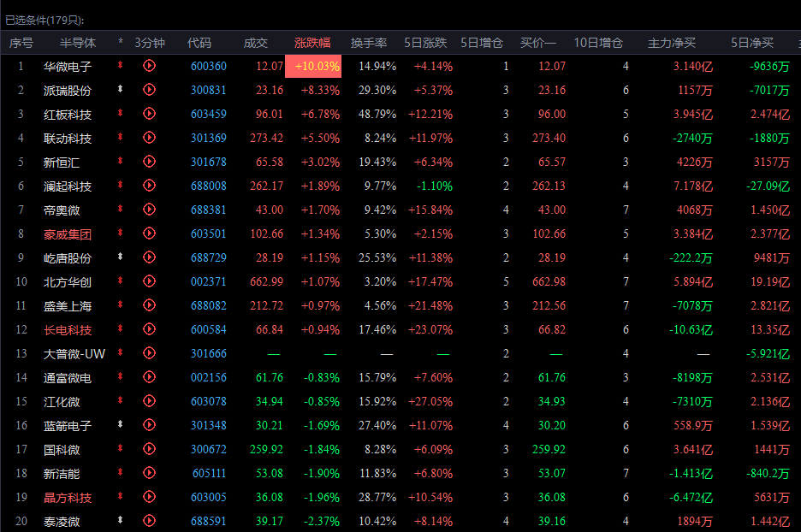
Task: Open stock code 605111
Action: tap(209, 474)
